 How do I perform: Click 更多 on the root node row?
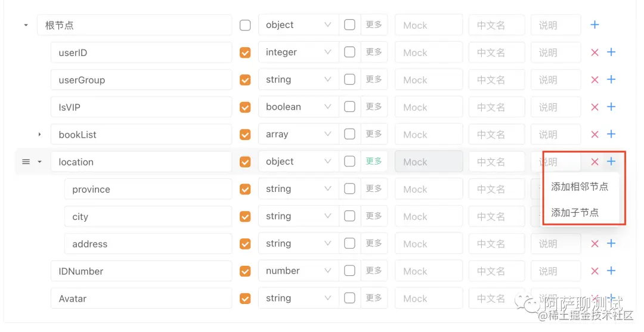[x=374, y=24]
